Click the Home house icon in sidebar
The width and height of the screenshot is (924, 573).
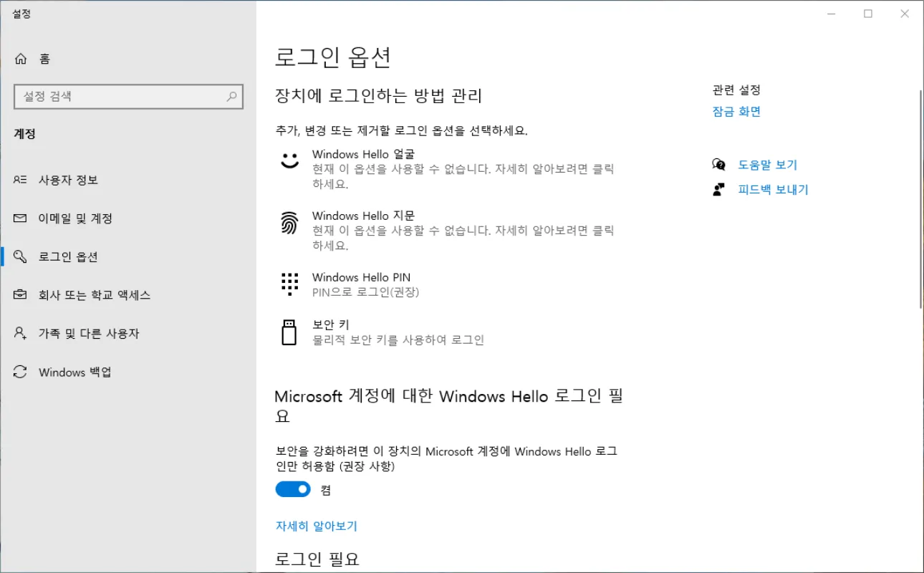click(x=21, y=59)
